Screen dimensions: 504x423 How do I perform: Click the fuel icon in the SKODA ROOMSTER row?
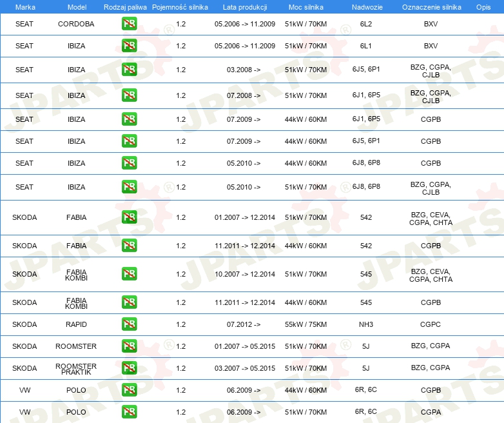click(129, 346)
